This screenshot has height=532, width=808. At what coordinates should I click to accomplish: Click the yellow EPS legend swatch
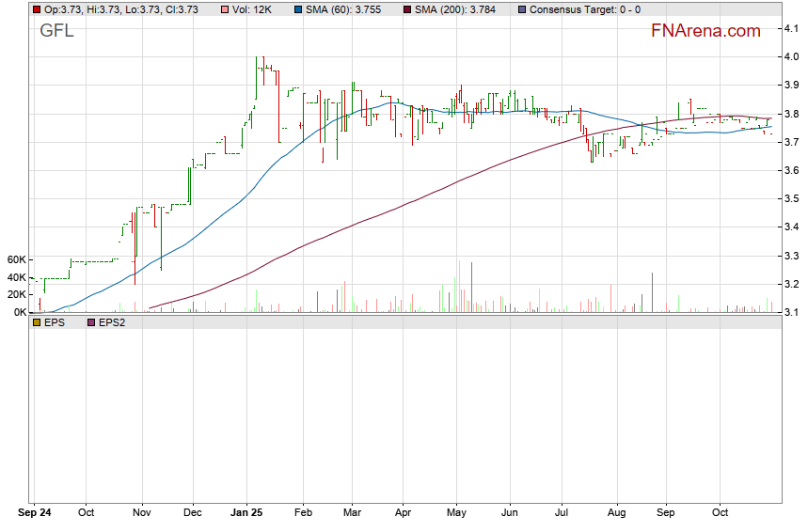(x=36, y=322)
